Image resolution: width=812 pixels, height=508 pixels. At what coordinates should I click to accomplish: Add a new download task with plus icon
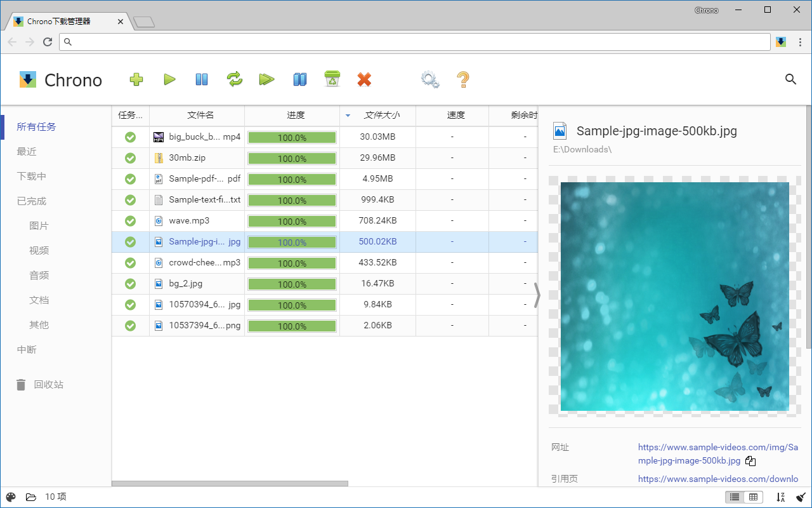[x=136, y=79]
